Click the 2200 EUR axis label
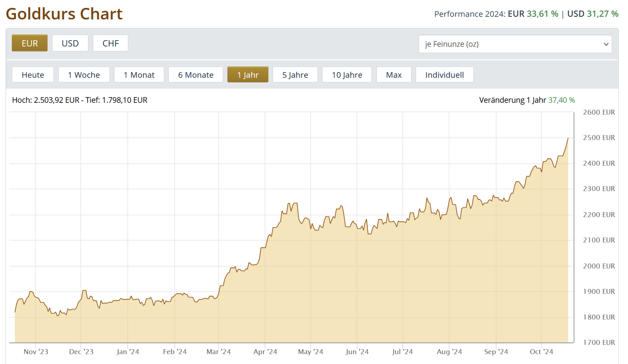 coord(599,214)
